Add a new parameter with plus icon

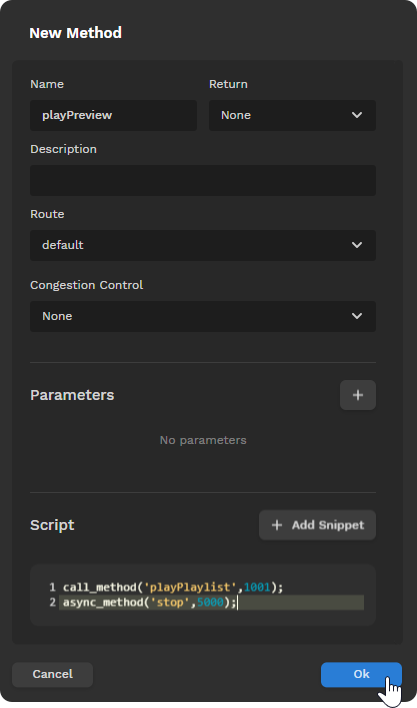(x=357, y=395)
